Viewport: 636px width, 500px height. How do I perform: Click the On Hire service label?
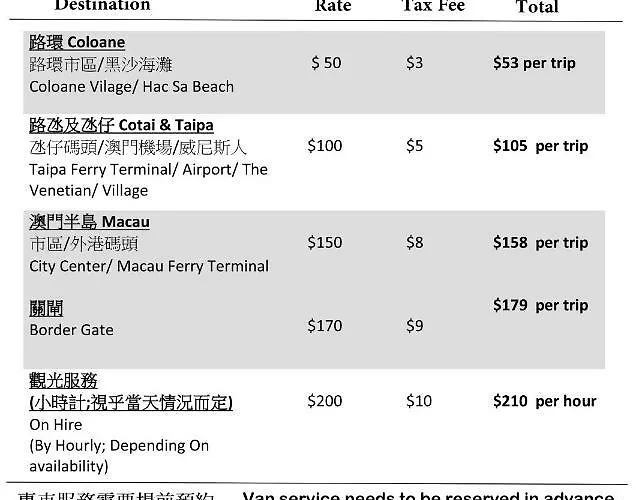(58, 424)
